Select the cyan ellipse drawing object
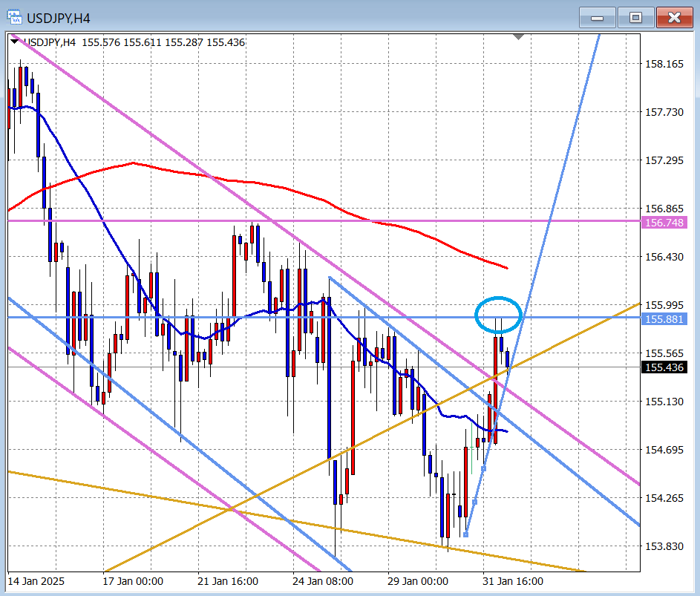This screenshot has height=596, width=700. (476, 313)
